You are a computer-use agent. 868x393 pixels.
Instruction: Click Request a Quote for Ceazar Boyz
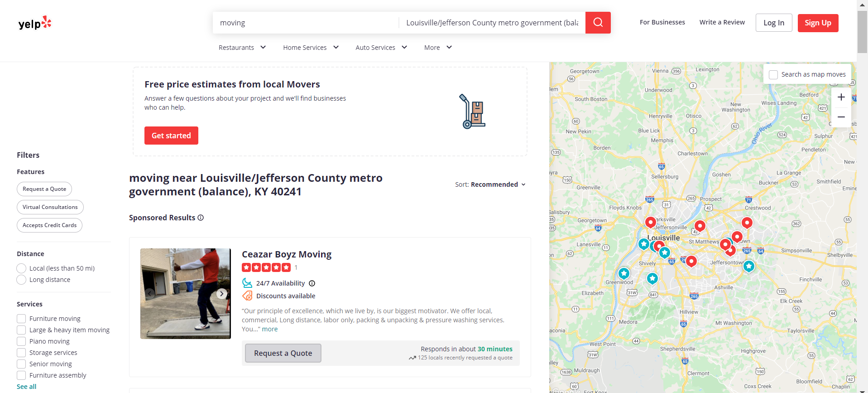tap(283, 353)
